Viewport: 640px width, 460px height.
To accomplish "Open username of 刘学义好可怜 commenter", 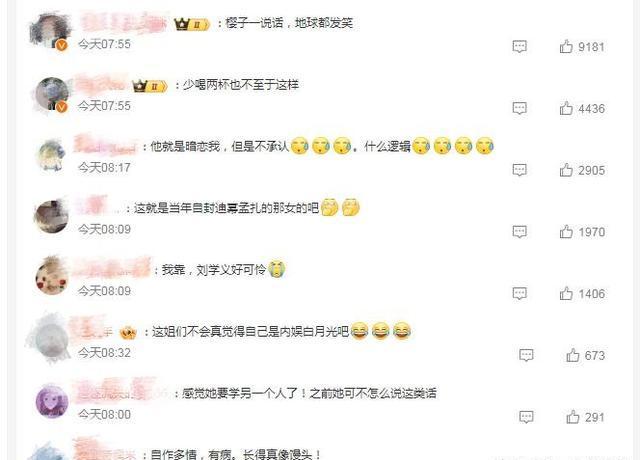I will [112, 268].
